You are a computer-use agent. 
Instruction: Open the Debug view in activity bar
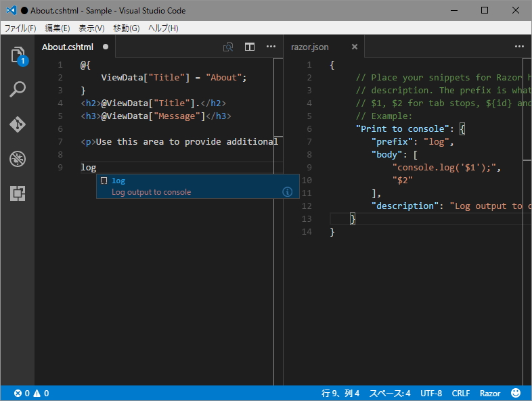[x=18, y=159]
